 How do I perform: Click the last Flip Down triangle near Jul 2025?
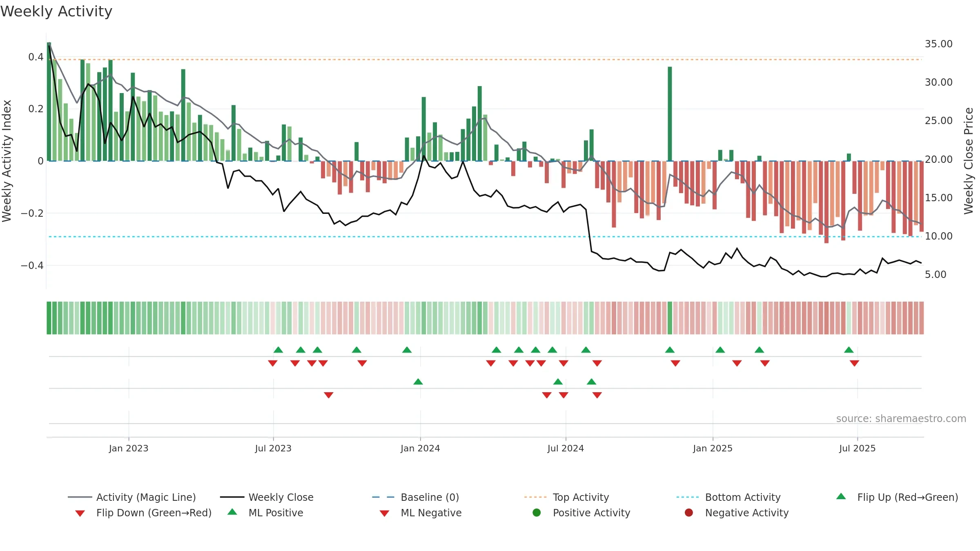pos(854,363)
